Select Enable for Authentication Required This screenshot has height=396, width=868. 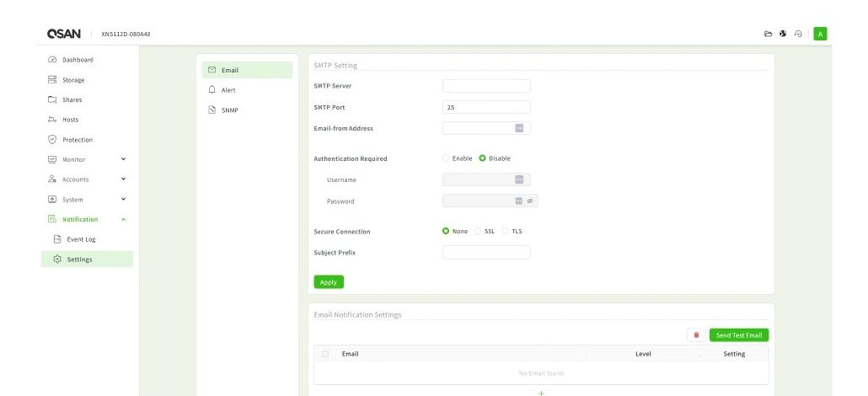(446, 158)
